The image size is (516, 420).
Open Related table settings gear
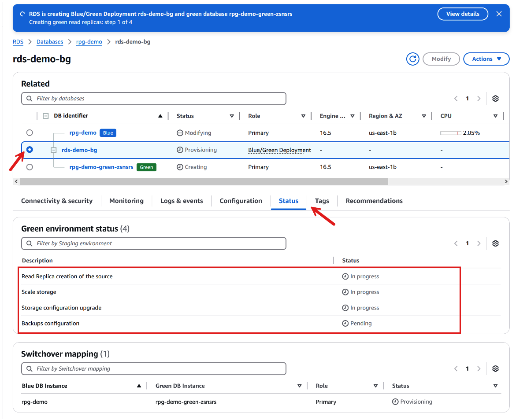(x=495, y=99)
